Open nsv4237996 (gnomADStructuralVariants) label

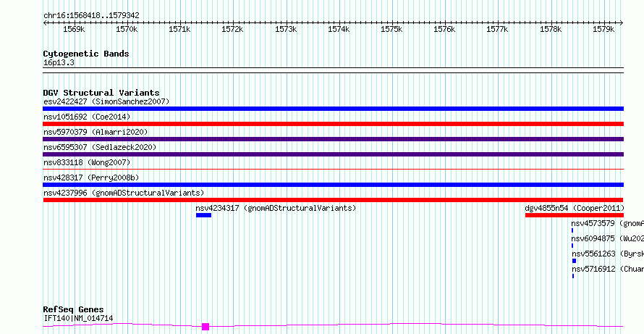[x=124, y=193]
